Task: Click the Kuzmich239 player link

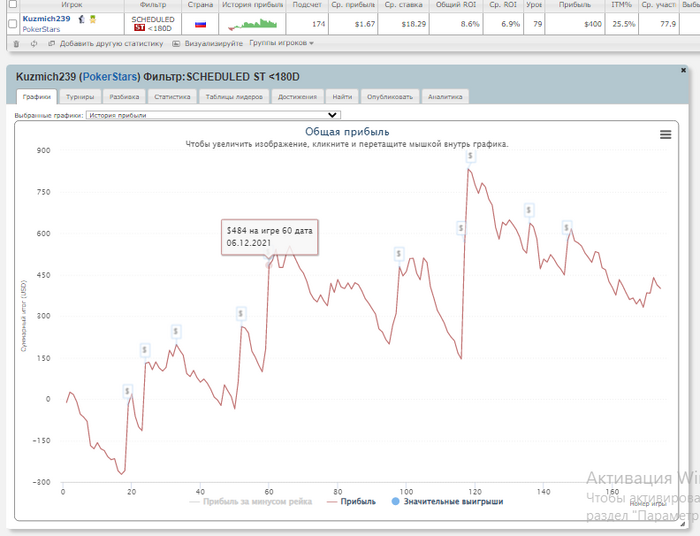Action: 46,19
